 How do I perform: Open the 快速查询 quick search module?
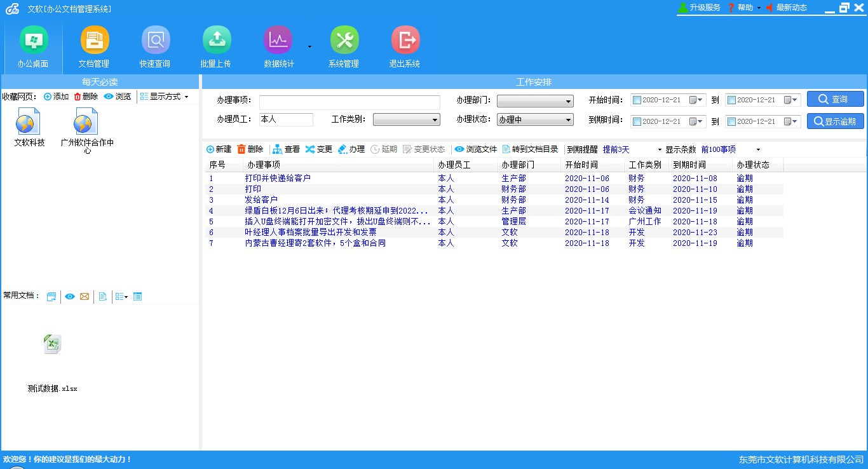click(x=155, y=47)
